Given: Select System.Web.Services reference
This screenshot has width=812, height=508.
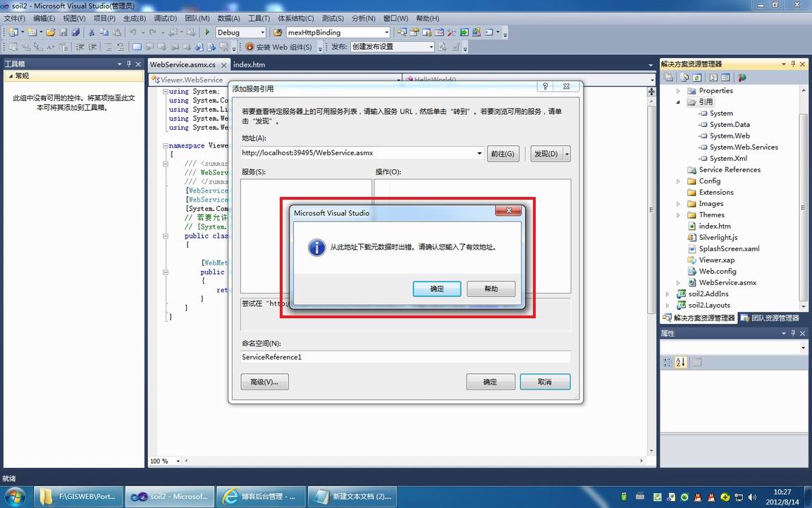Looking at the screenshot, I should (x=744, y=147).
